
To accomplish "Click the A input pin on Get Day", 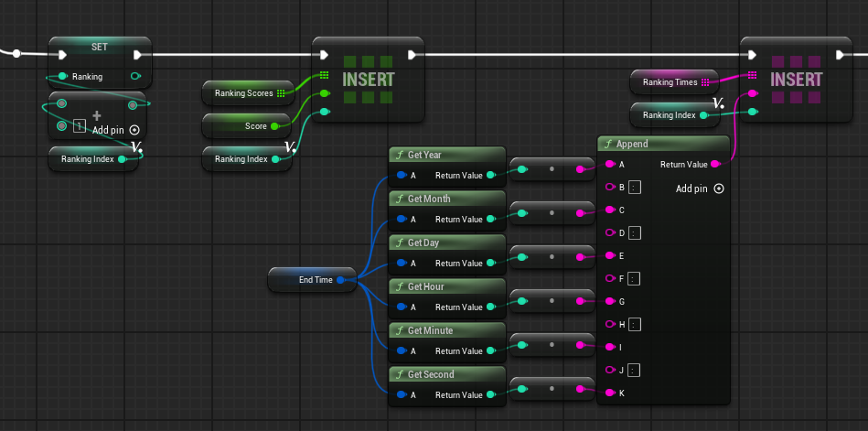I will click(402, 264).
